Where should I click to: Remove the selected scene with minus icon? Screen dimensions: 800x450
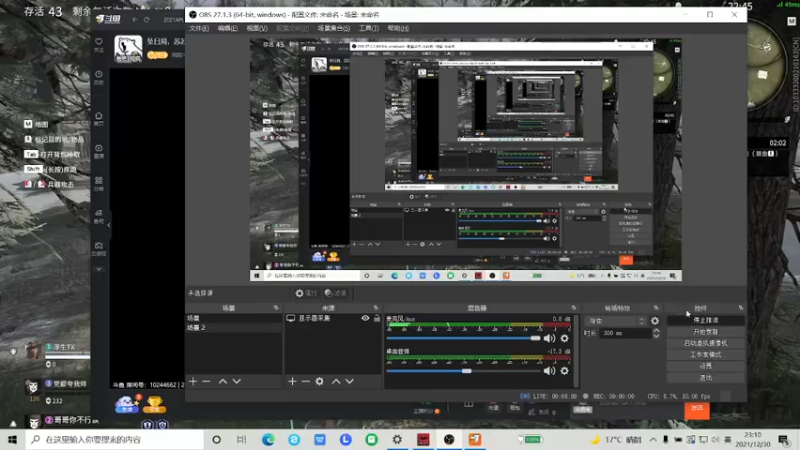click(206, 381)
